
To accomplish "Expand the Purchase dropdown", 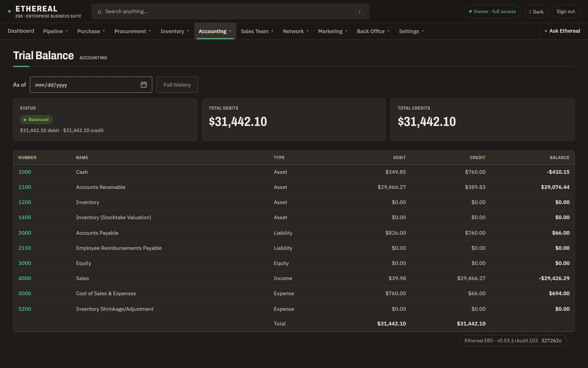I will coord(91,31).
